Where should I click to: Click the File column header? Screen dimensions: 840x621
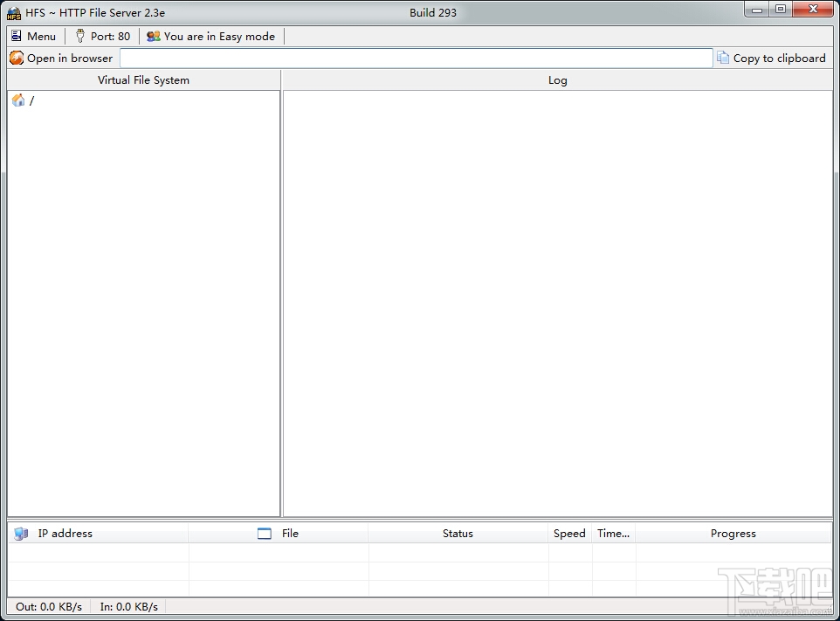278,533
